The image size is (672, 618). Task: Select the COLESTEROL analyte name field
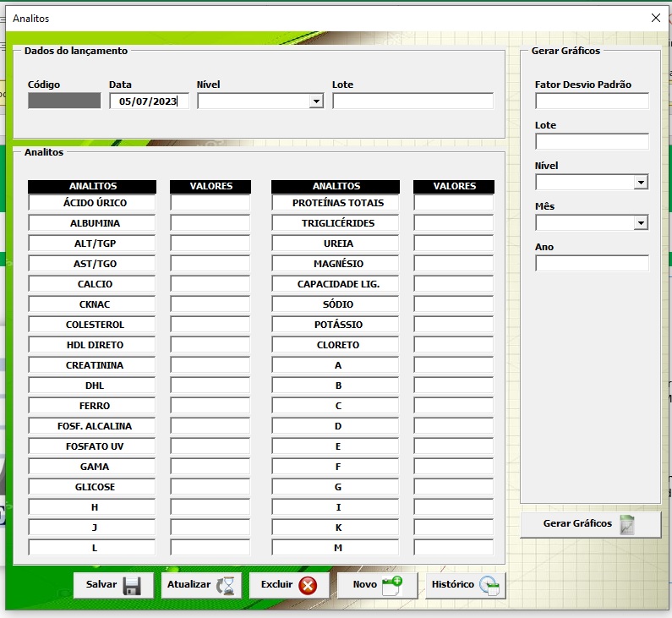click(x=92, y=325)
